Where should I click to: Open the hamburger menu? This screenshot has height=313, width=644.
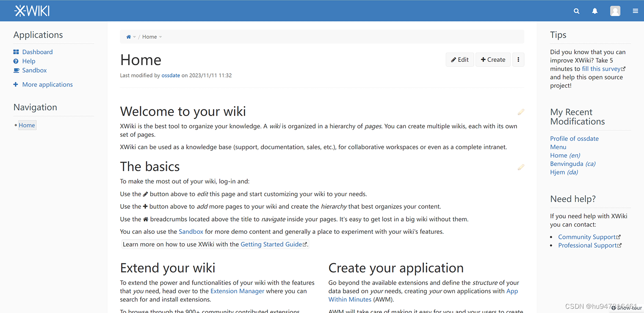coord(635,11)
